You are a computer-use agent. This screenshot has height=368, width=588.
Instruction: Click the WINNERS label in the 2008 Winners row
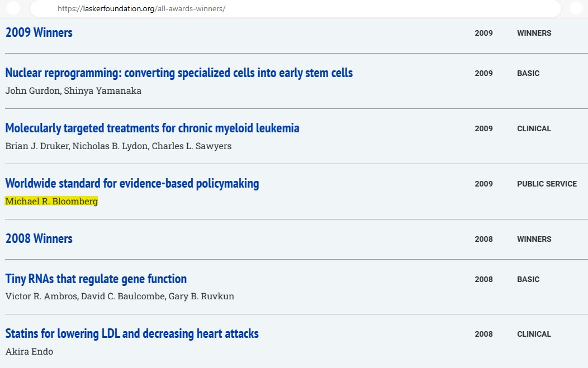[x=534, y=239]
